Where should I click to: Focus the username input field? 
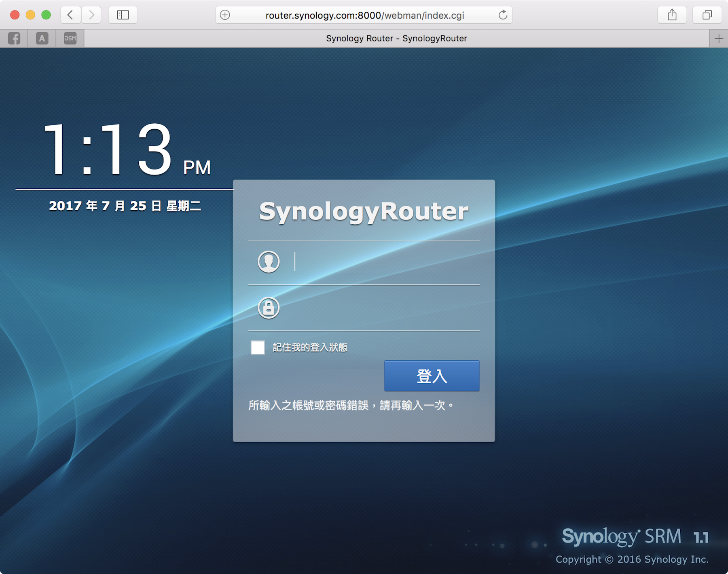pyautogui.click(x=384, y=262)
